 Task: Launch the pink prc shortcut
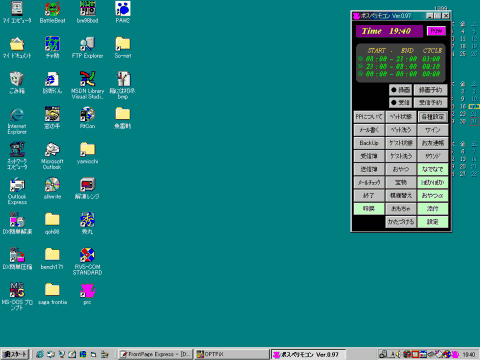tap(87, 294)
